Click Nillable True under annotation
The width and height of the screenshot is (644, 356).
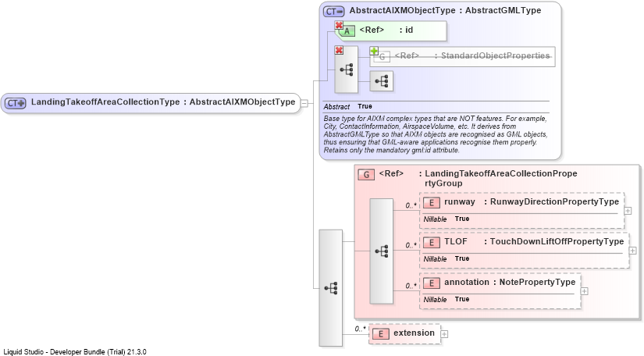(x=447, y=299)
